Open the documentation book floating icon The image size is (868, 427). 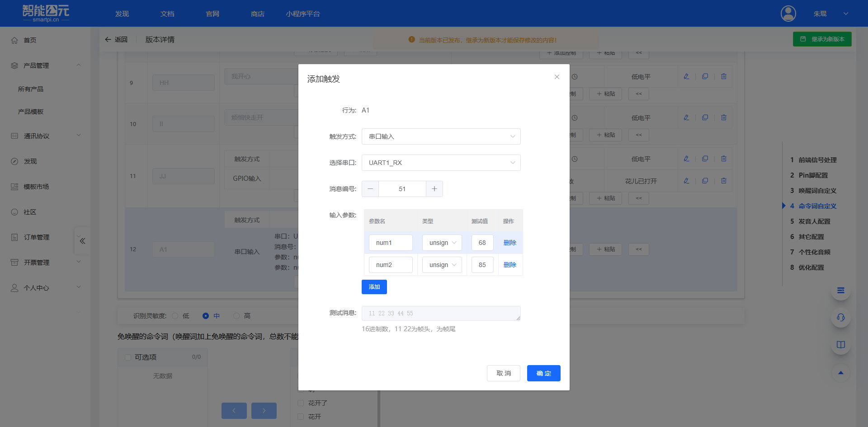click(840, 345)
